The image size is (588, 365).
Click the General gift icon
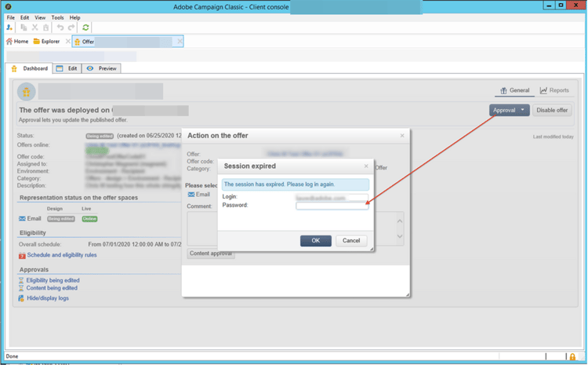click(x=503, y=90)
